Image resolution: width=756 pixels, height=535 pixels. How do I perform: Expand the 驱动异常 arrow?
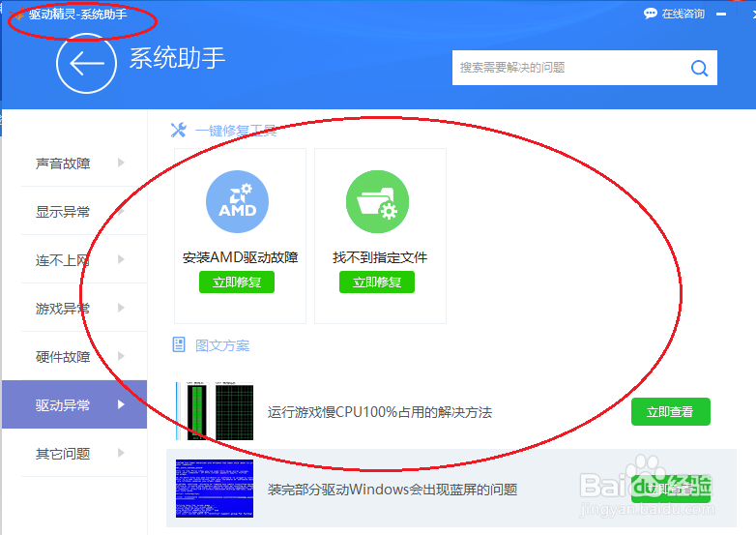coord(121,404)
